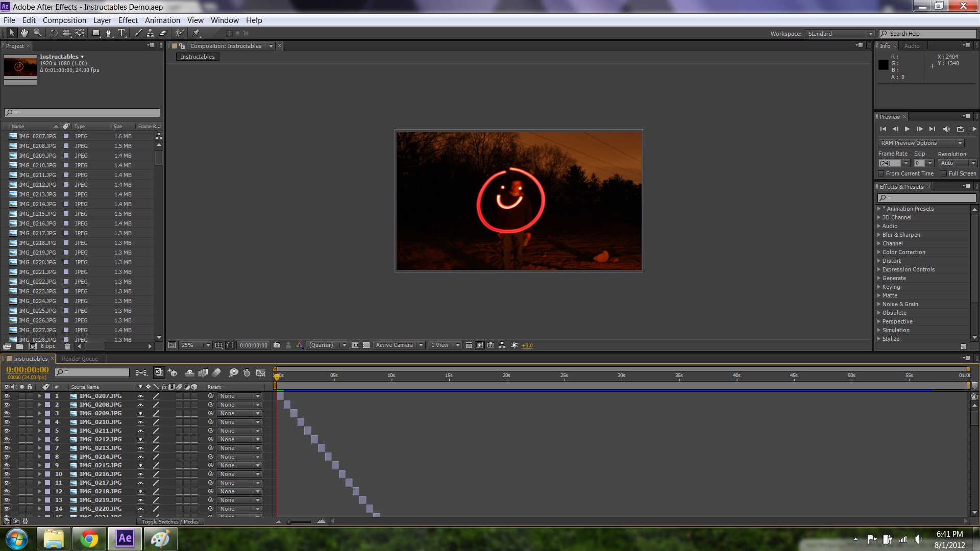Image resolution: width=980 pixels, height=551 pixels.
Task: Open magnification 25% dropdown
Action: [194, 345]
